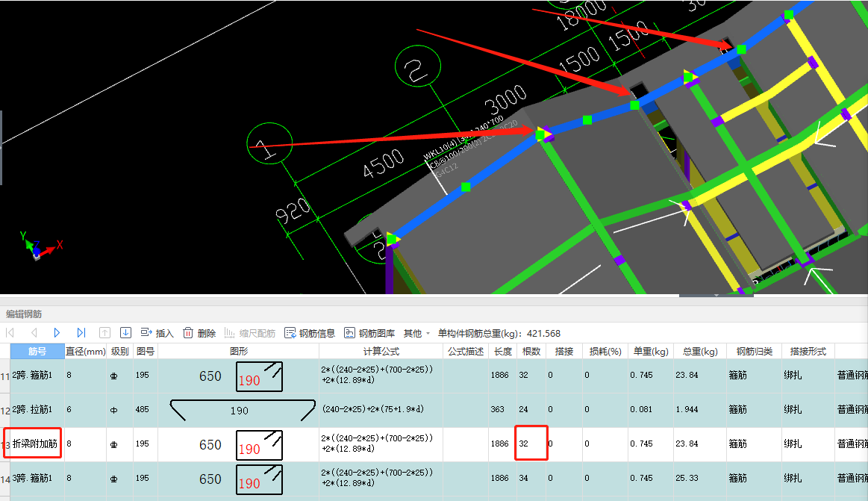Move the selected rebar row down
Image resolution: width=868 pixels, height=501 pixels.
125,333
